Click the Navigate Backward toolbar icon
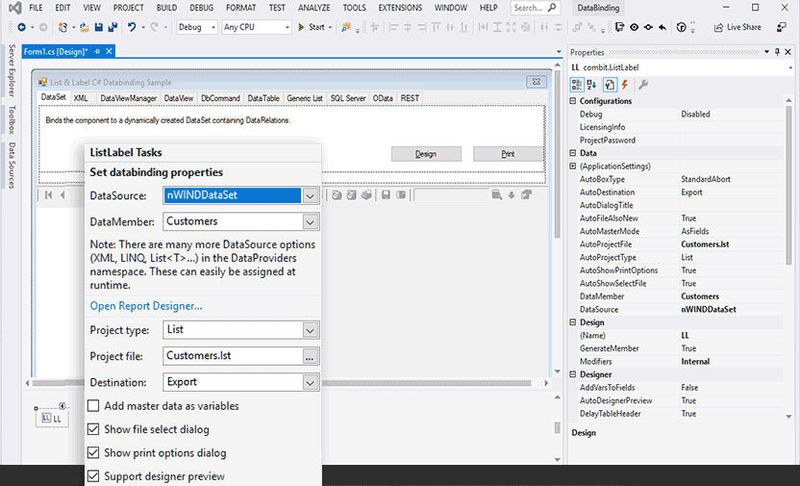800x486 pixels. pos(21,27)
